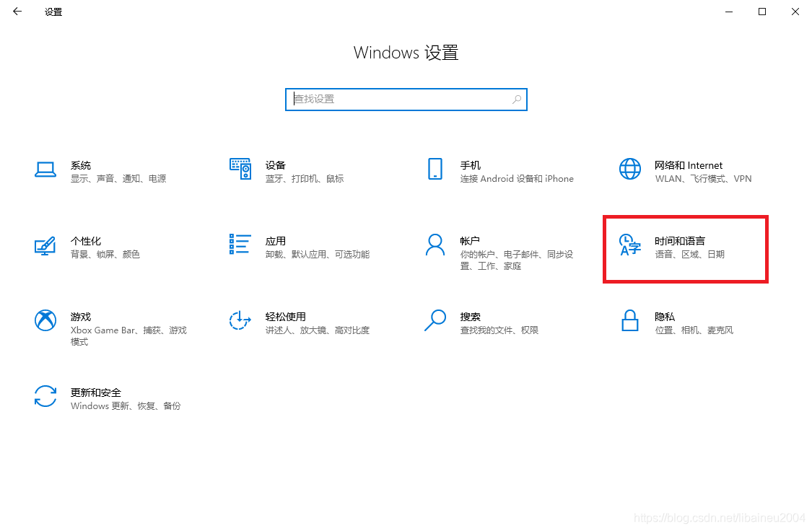
Task: Click description 讲述人、放大镜、高对比度
Action: [318, 330]
